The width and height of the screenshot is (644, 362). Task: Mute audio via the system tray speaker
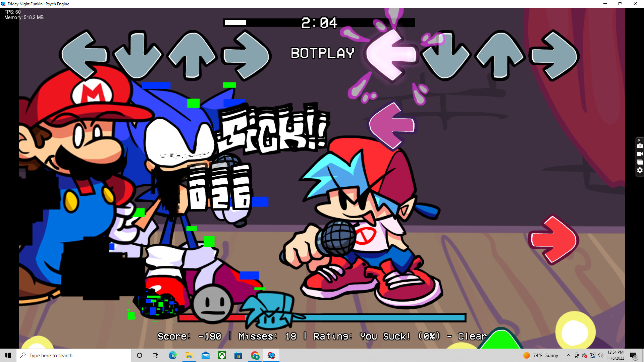(600, 355)
